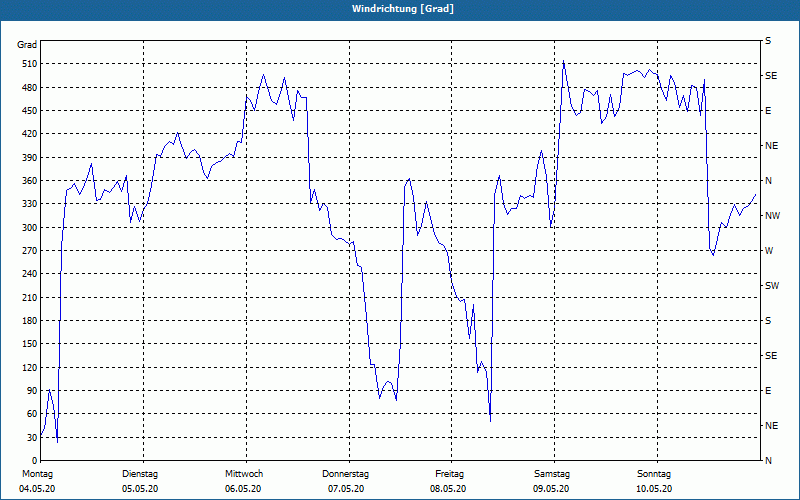800x500 pixels.
Task: Select the date 09.05.20
Action: [552, 489]
